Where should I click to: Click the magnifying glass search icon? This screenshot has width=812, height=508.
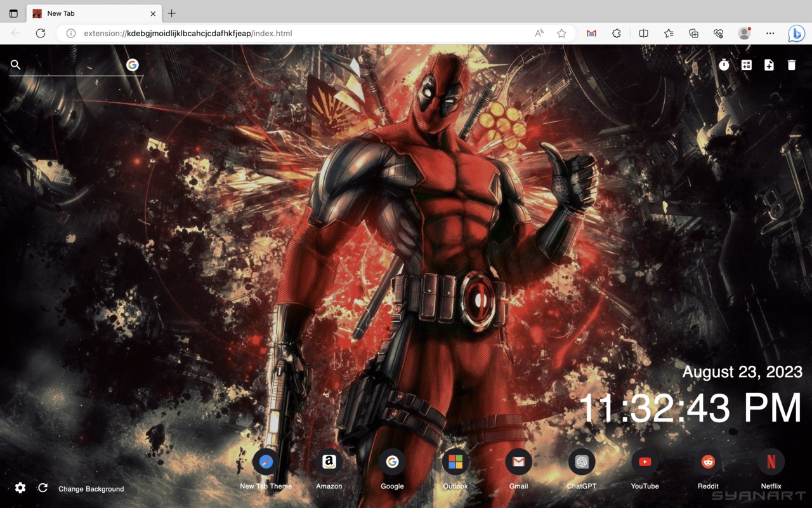(16, 65)
